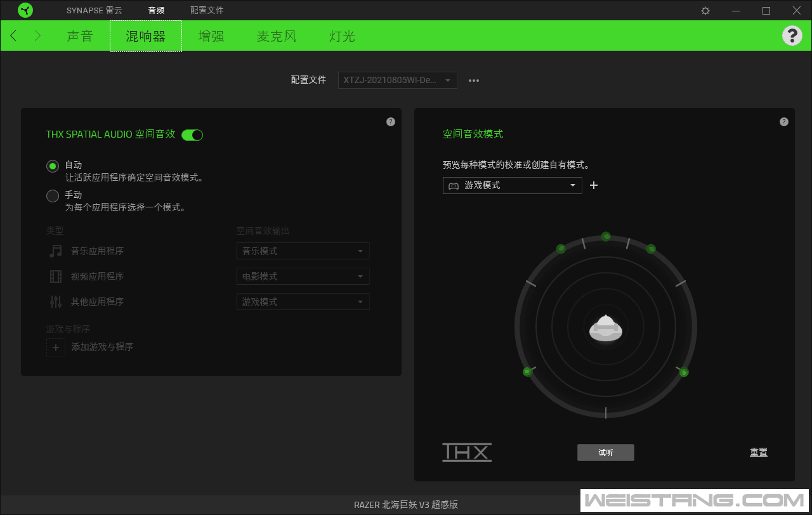Minimize the Synapse window
The height and width of the screenshot is (515, 812).
736,11
